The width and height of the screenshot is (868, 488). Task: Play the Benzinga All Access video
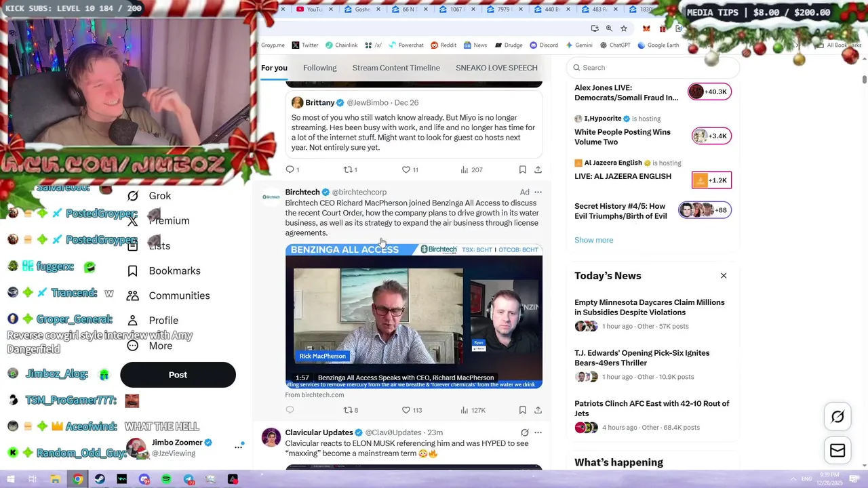pos(414,317)
